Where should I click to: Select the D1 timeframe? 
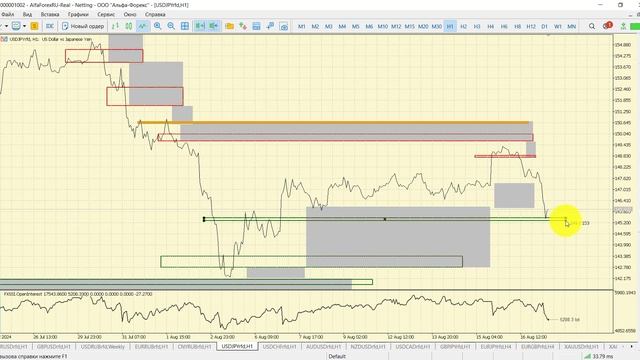[544, 26]
